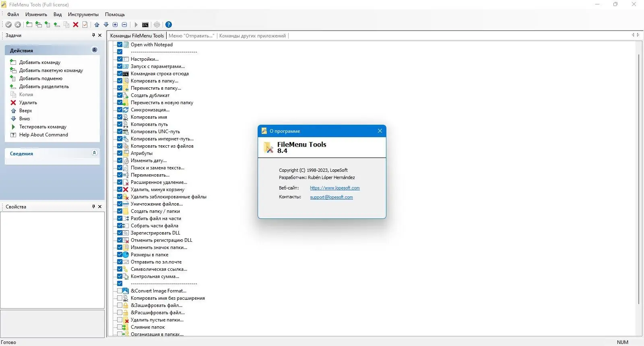
Task: Expand the Сведения panel with its chevron
Action: pyautogui.click(x=95, y=153)
